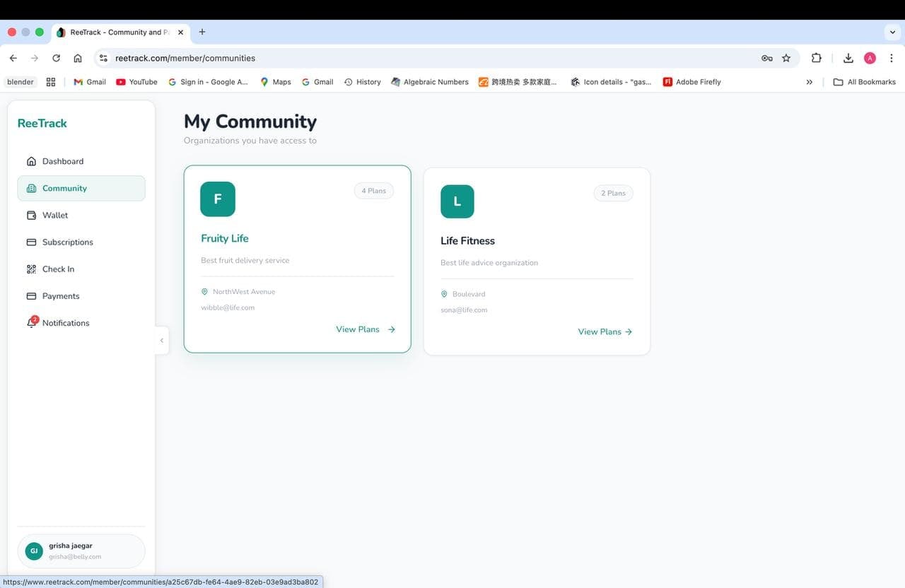The height and width of the screenshot is (588, 905).
Task: Click the L avatar for Life Fitness
Action: [457, 201]
